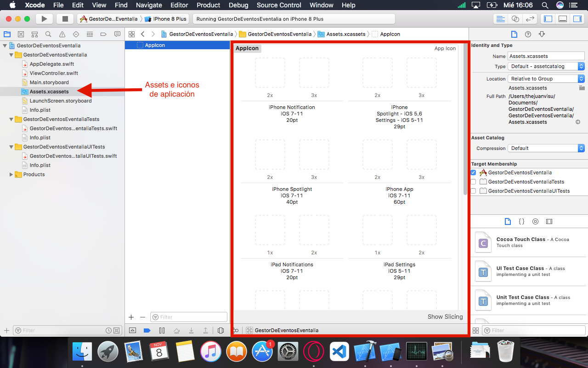
Task: Click the Name field with Assets.xcassets
Action: click(546, 56)
